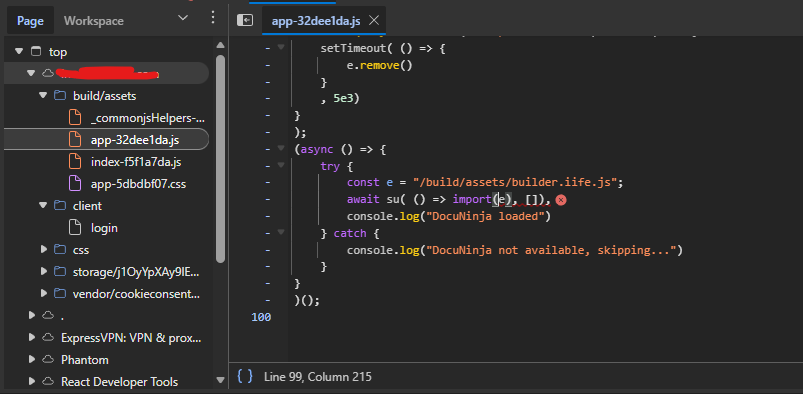
Task: Collapse the build/assets folder
Action: click(x=44, y=95)
